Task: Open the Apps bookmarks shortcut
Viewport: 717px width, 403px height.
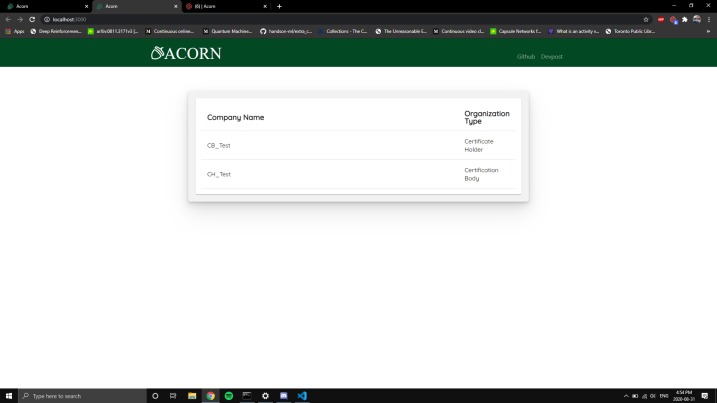Action: click(x=15, y=32)
